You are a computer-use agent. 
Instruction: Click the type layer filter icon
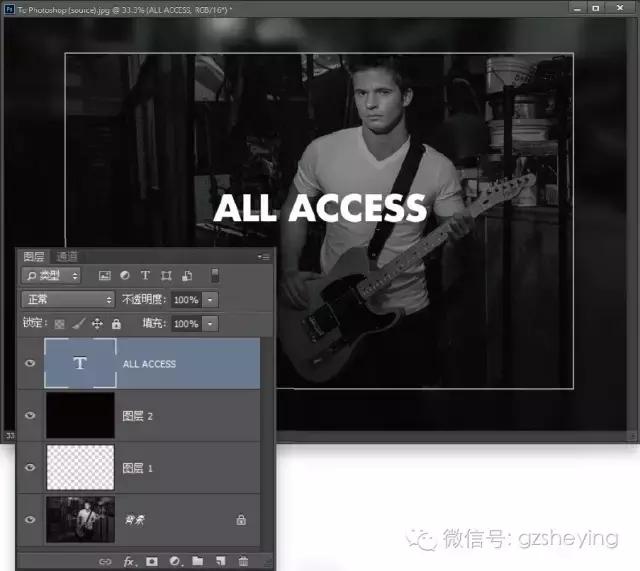click(x=145, y=275)
